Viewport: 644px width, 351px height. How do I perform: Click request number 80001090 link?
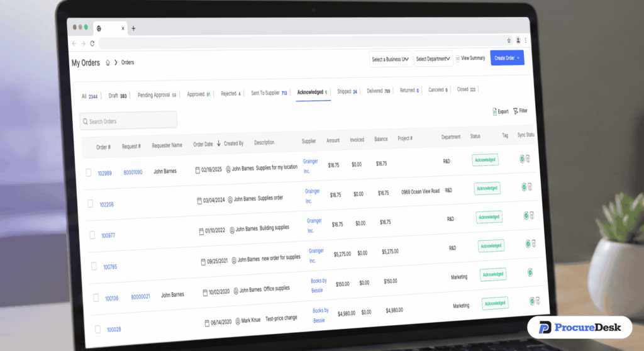(133, 172)
